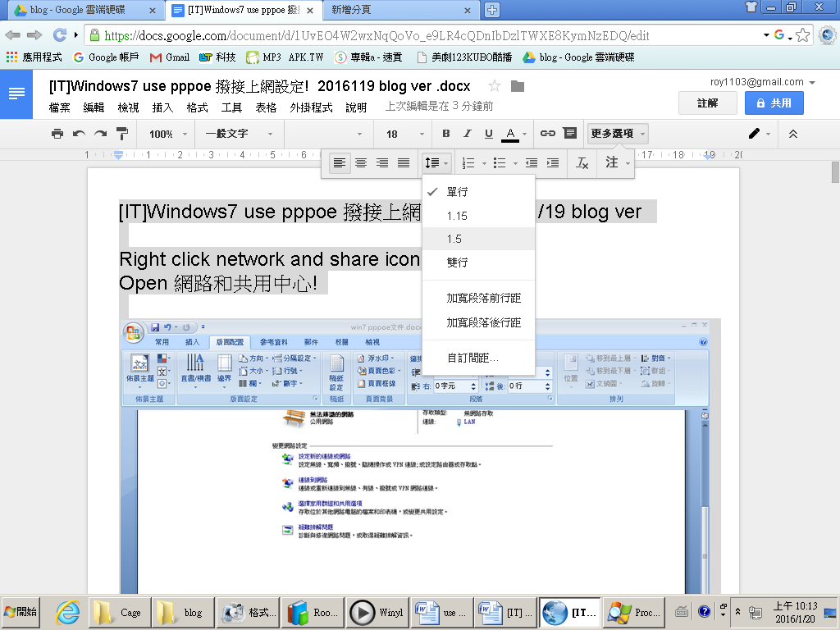Toggle italic formatting
The width and height of the screenshot is (840, 630).
467,134
